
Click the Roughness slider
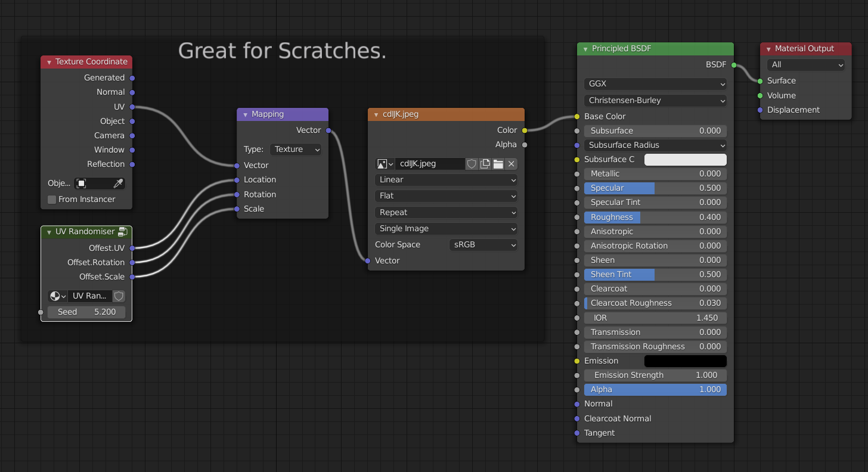[x=655, y=217]
